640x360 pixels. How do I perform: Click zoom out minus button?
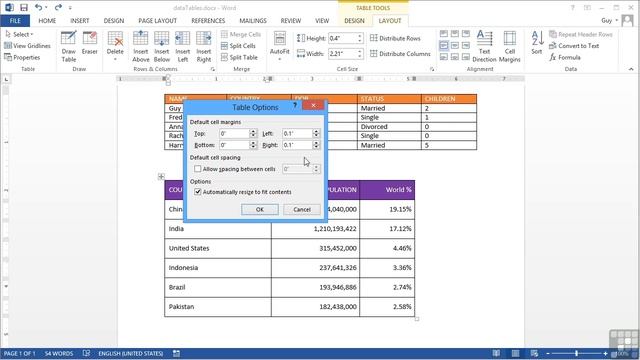[x=548, y=353]
